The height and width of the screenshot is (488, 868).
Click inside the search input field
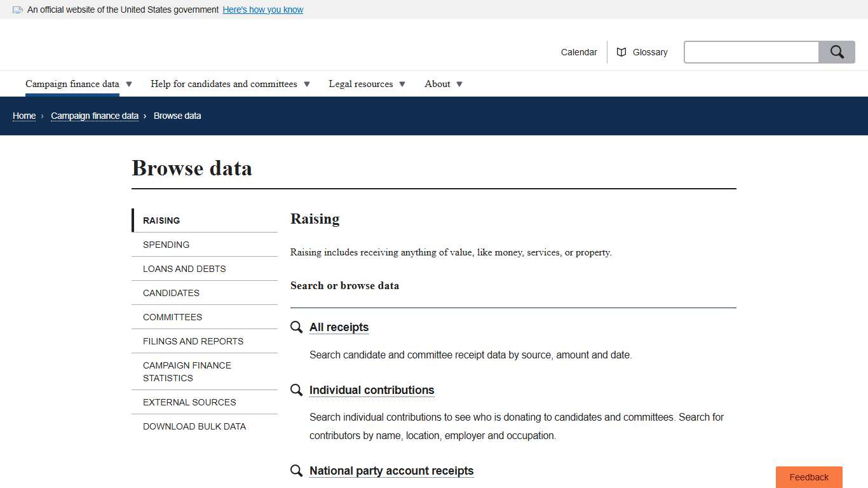(x=751, y=52)
